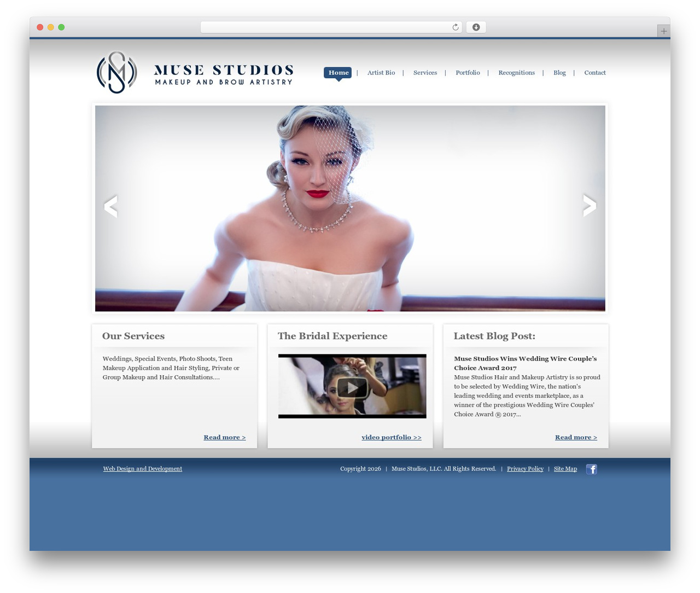Open the Site Map link
Viewport: 700px width, 593px height.
tap(565, 469)
